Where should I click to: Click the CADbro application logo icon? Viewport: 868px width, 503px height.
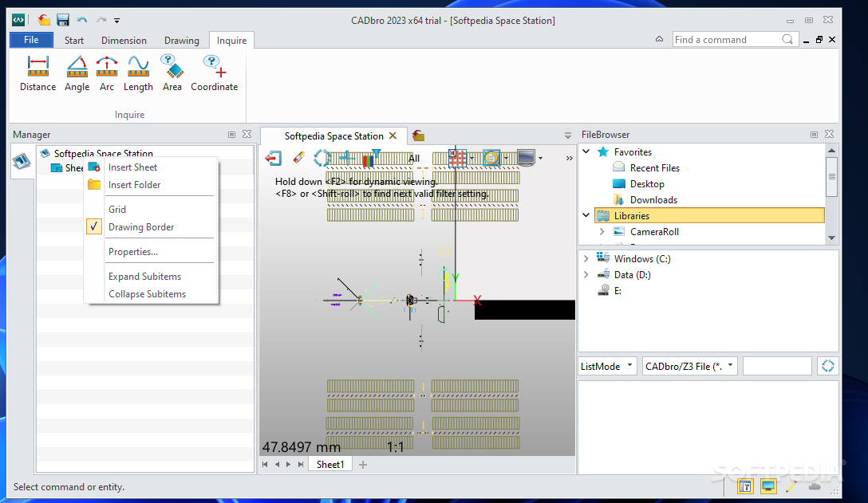19,21
